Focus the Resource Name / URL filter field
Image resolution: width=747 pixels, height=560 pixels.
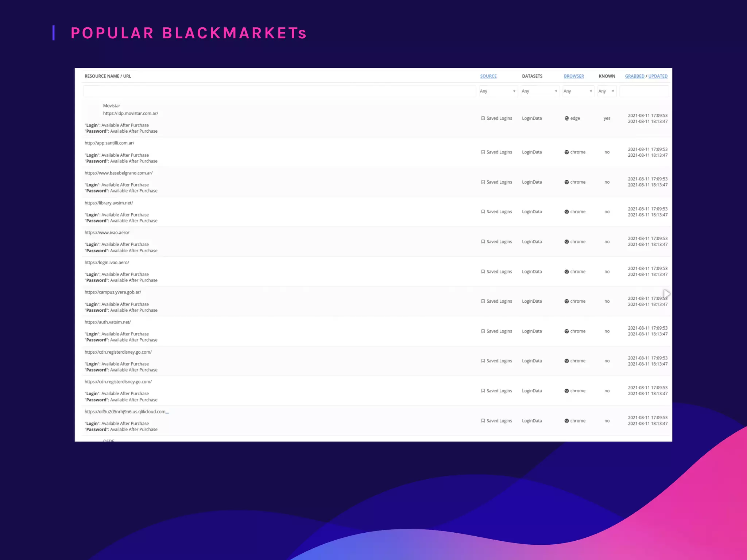(x=279, y=91)
